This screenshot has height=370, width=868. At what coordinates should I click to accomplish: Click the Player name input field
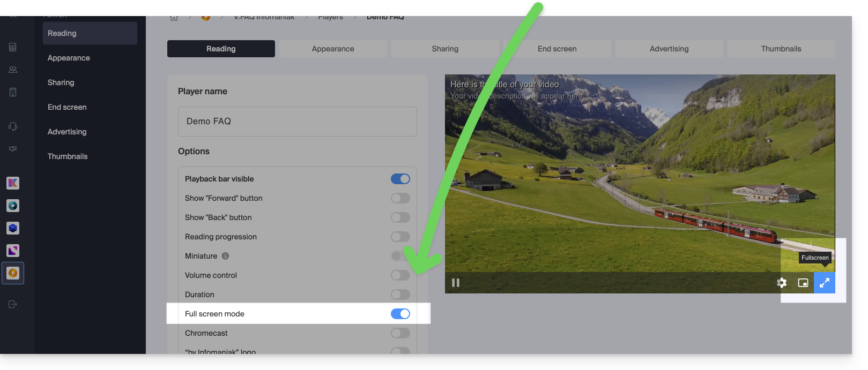(x=297, y=122)
